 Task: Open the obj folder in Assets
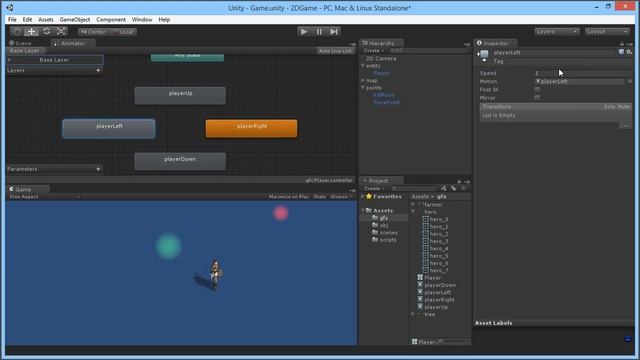point(380,225)
